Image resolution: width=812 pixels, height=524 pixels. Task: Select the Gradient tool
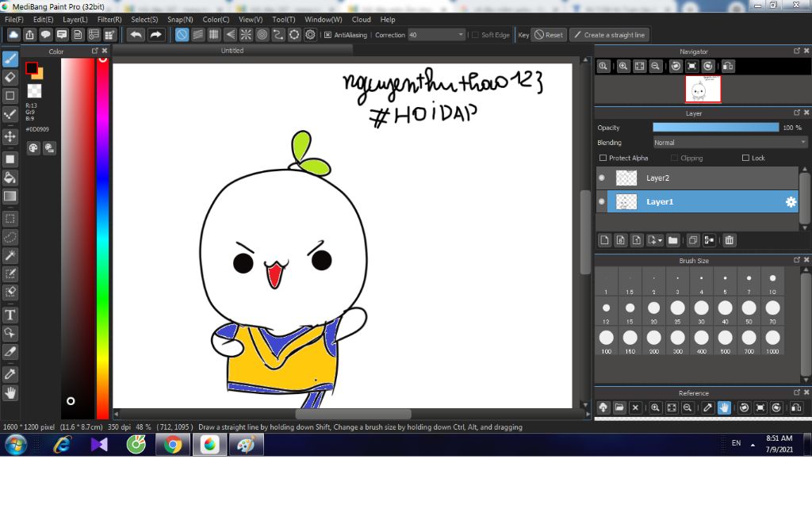[x=10, y=197]
